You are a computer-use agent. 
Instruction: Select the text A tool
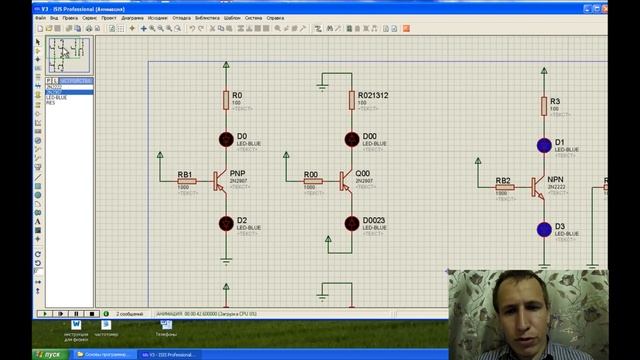click(38, 222)
